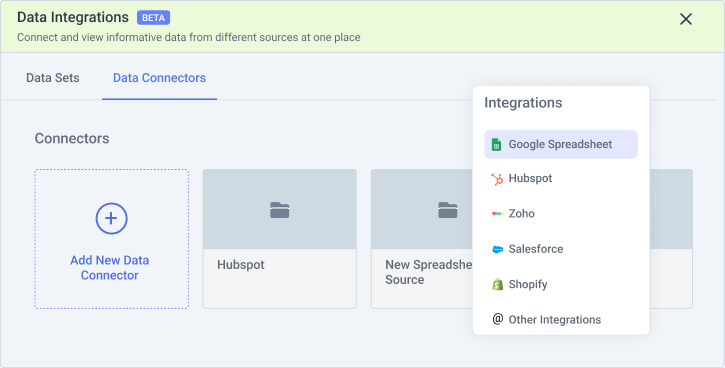Click the green Google Sheets icon
The width and height of the screenshot is (725, 368).
497,144
